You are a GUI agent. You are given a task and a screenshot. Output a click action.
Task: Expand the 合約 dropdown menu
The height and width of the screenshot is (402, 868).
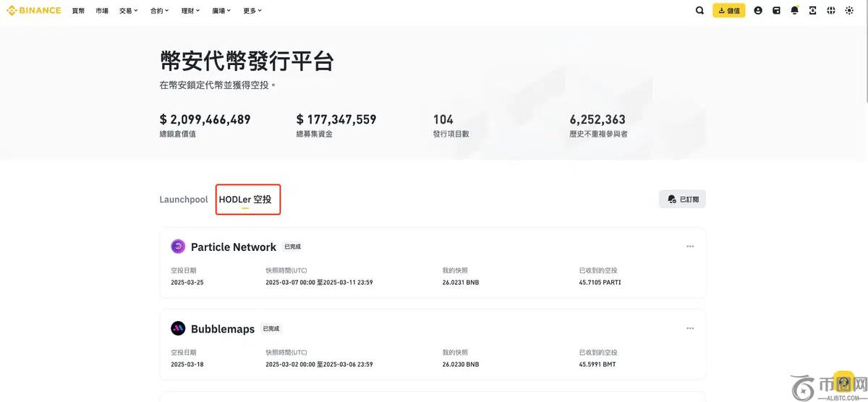[x=160, y=11]
